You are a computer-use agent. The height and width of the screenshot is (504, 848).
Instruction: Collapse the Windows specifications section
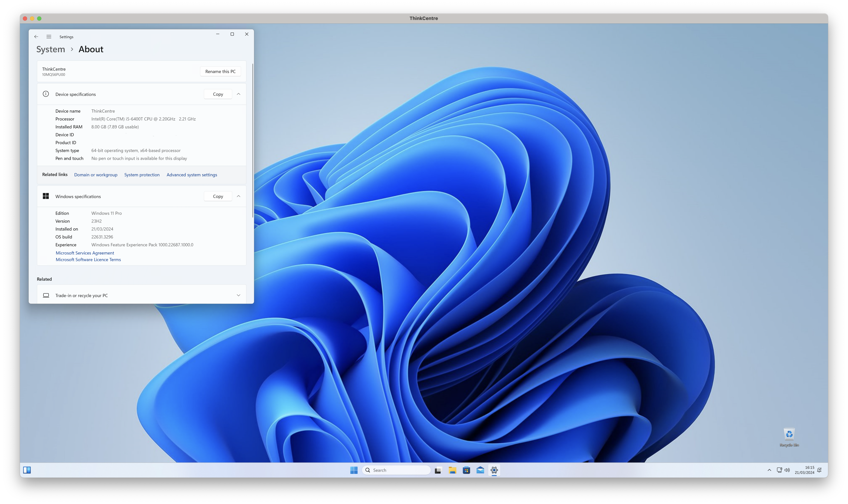(239, 196)
